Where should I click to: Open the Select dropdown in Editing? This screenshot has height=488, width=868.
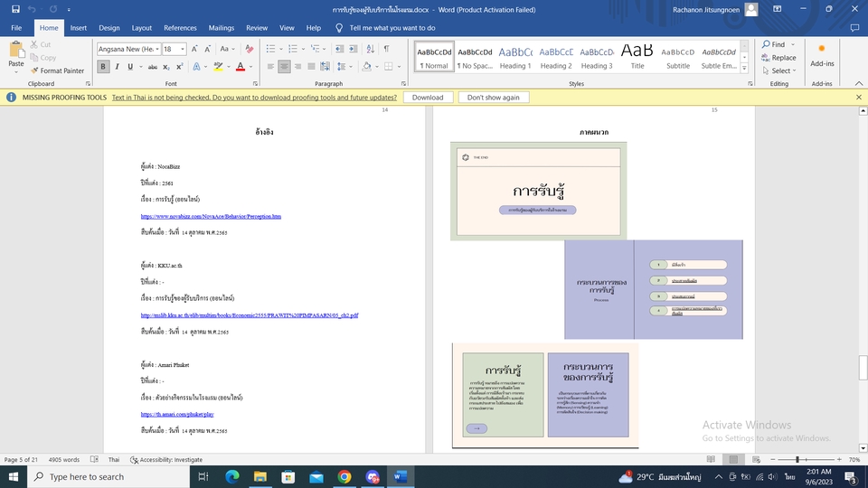779,70
